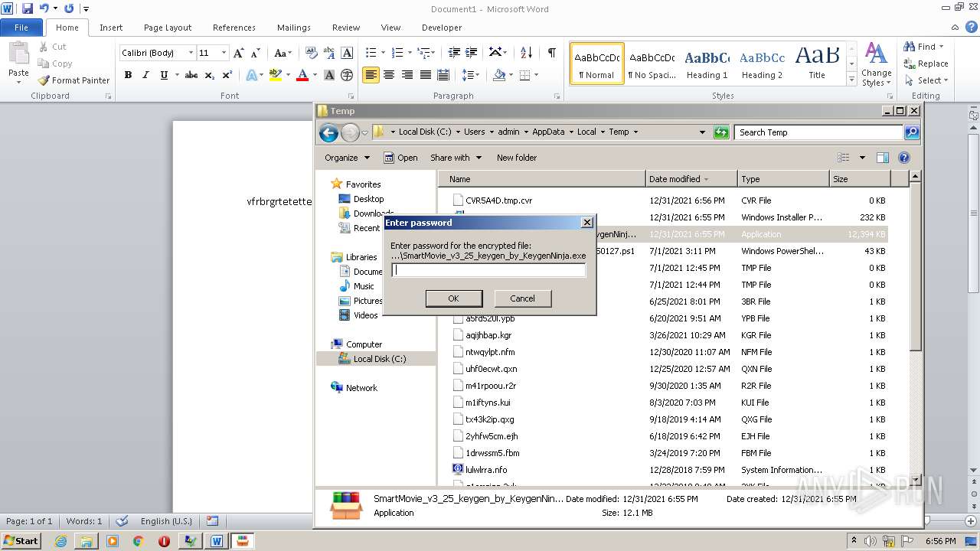Open Opera browser from taskbar

(x=164, y=541)
